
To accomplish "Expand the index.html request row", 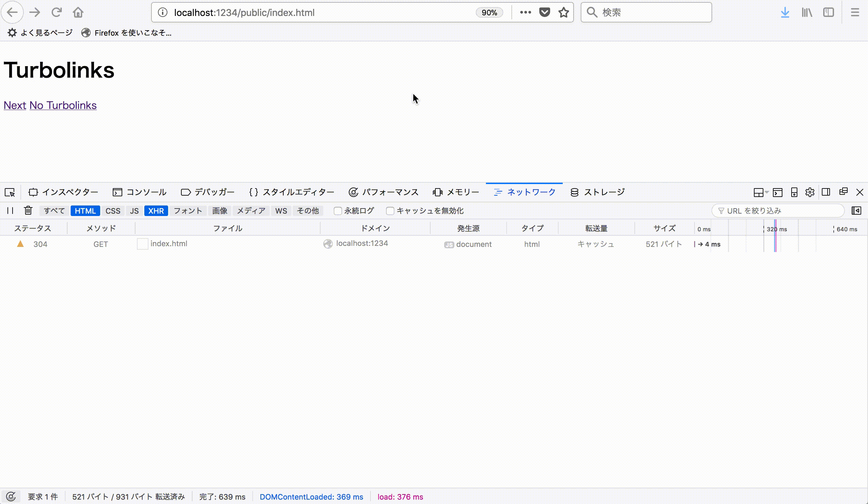I will pyautogui.click(x=168, y=244).
